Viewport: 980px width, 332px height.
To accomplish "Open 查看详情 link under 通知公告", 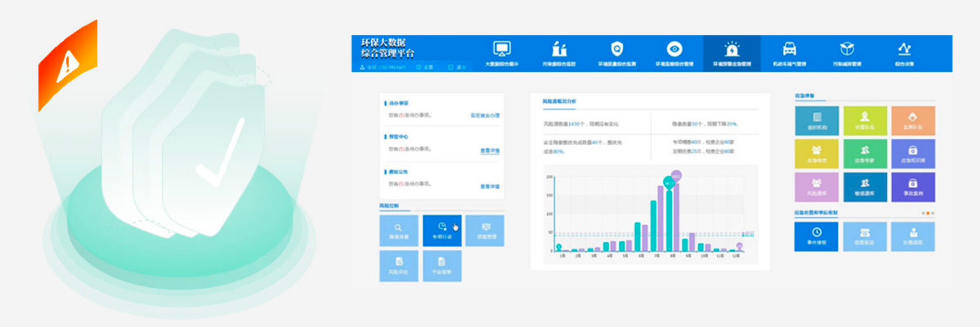I will pyautogui.click(x=490, y=186).
